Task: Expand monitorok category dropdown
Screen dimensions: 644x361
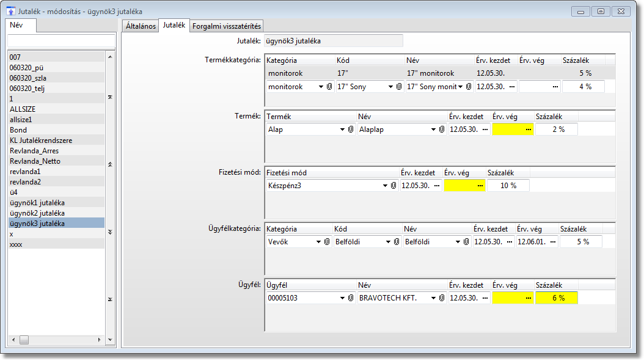Action: click(x=321, y=87)
